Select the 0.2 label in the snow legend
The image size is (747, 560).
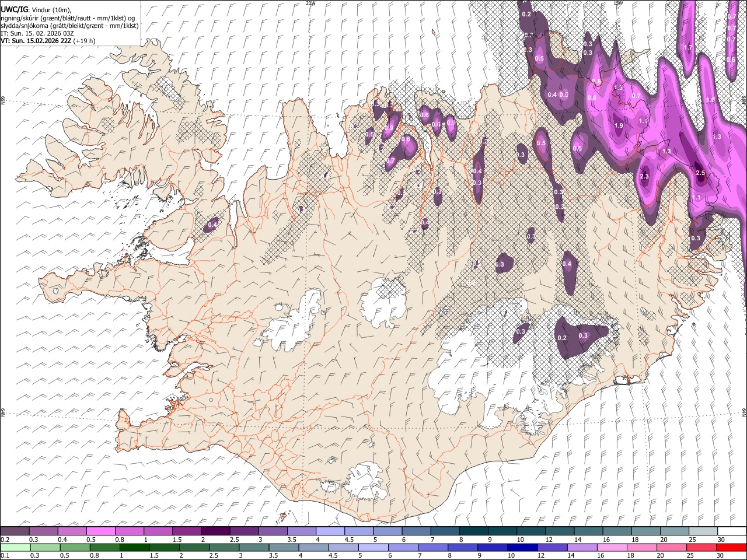5,540
